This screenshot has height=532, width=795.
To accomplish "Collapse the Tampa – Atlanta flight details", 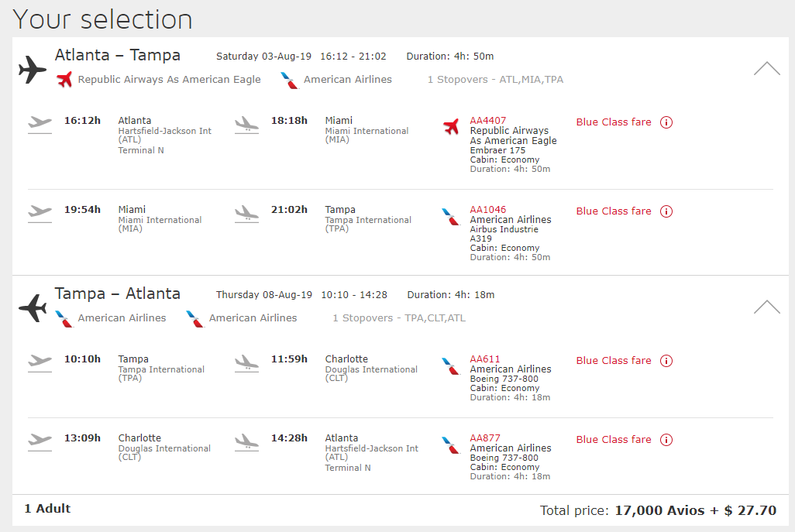I will (x=766, y=307).
